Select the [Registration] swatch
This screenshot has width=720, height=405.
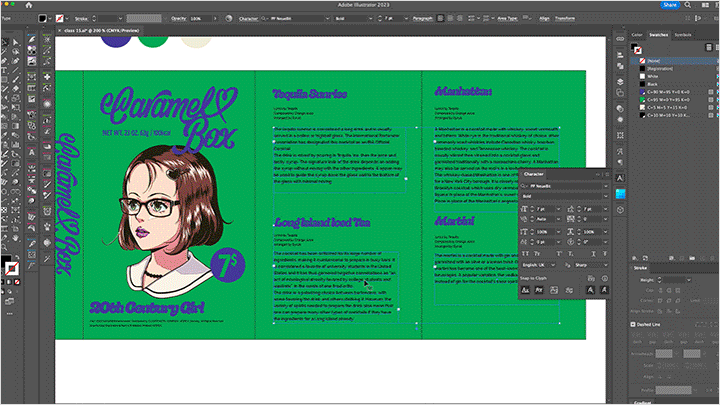[x=675, y=68]
